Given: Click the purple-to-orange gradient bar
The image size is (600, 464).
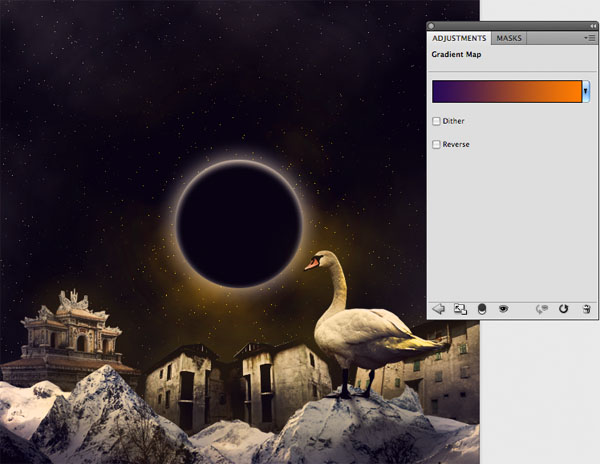Looking at the screenshot, I should 507,91.
